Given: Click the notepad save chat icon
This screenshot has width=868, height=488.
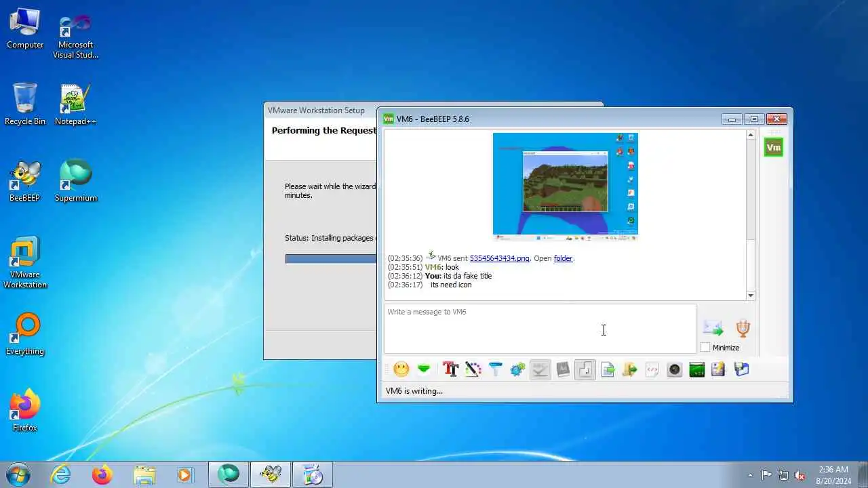Looking at the screenshot, I should click(719, 369).
